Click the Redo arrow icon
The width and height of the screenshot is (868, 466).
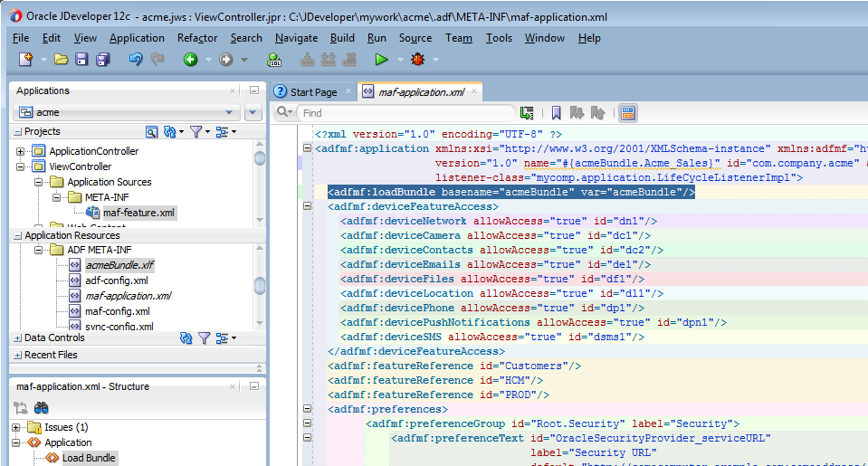click(157, 59)
